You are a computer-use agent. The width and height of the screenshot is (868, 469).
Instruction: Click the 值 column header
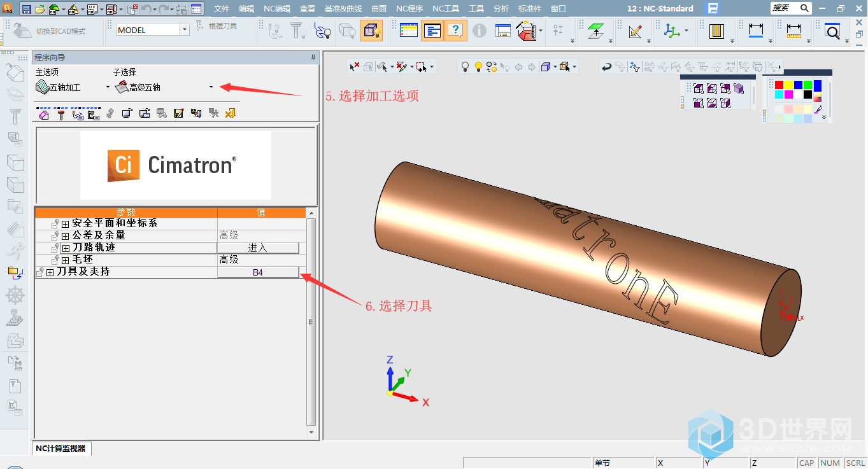(261, 212)
